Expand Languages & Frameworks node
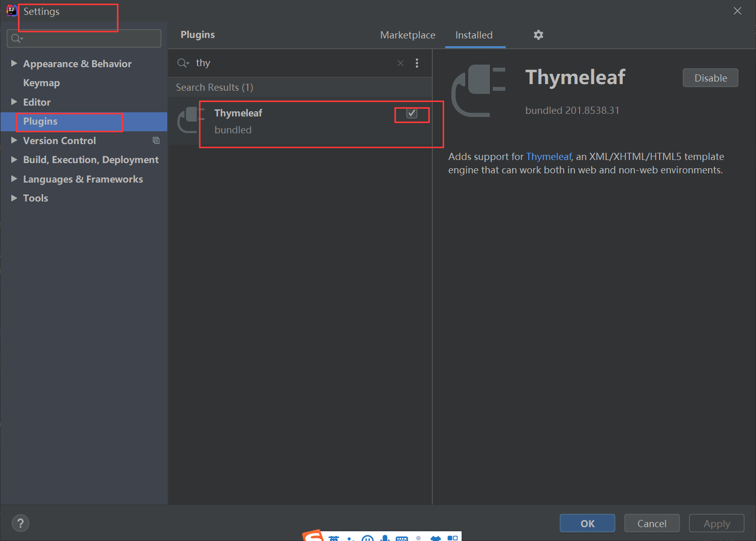 coord(14,178)
